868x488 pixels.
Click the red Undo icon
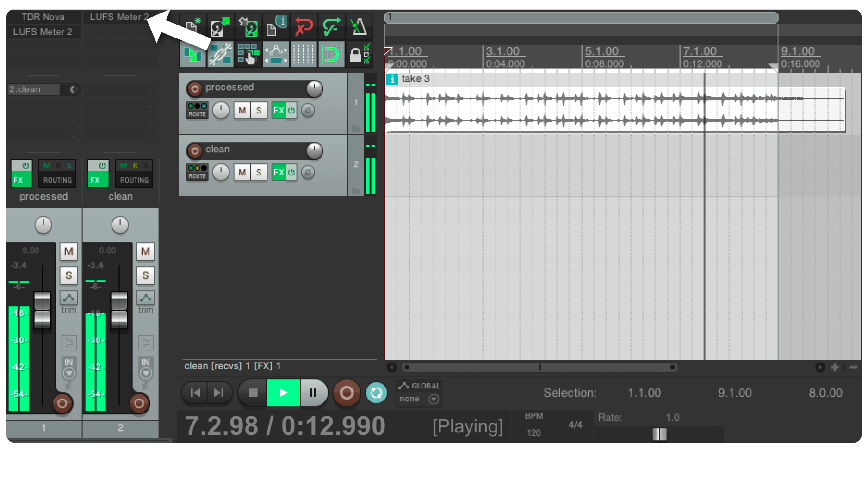(304, 26)
